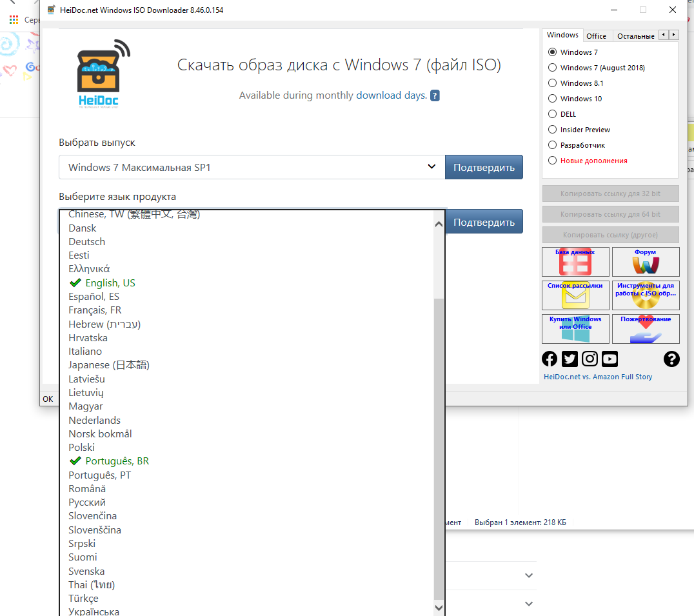Click the Пожертвование donation tile
Viewport: 694px width, 616px height.
point(645,329)
